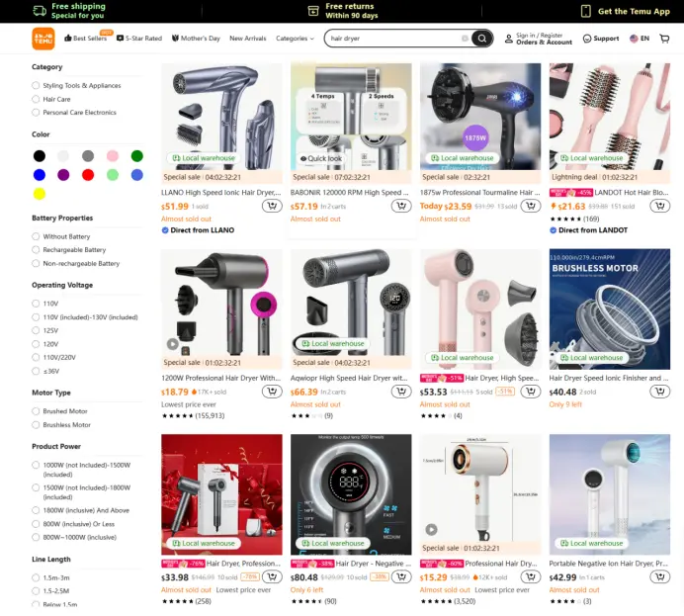Open the Mother's Day menu item
This screenshot has height=616, width=684.
click(x=196, y=39)
